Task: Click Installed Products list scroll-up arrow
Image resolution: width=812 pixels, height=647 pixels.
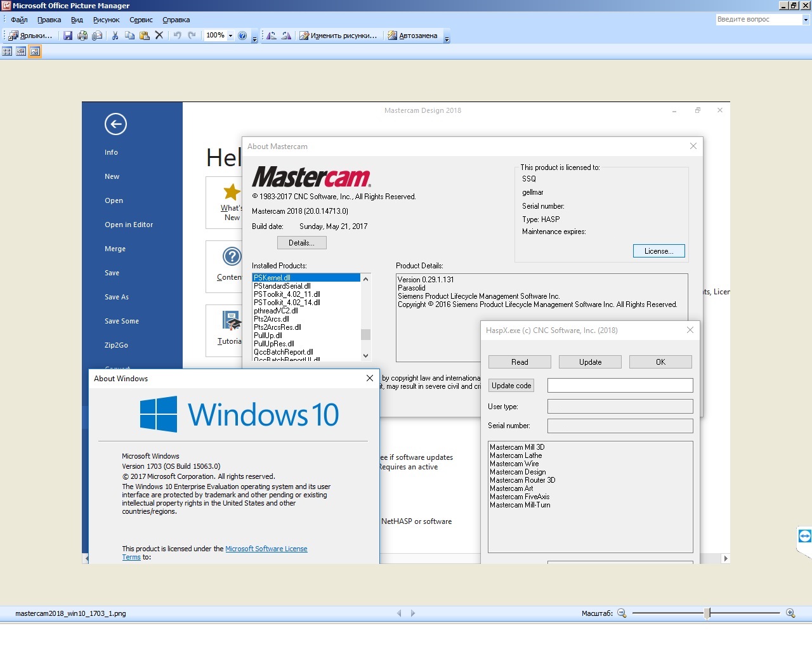Action: click(365, 278)
